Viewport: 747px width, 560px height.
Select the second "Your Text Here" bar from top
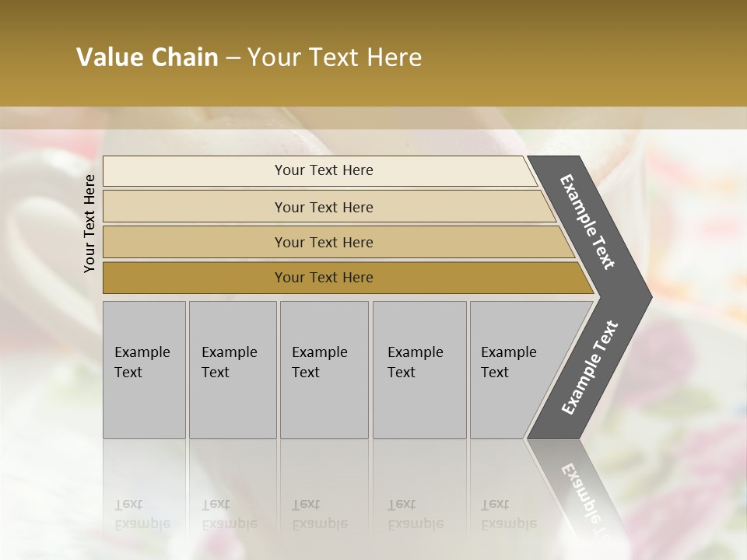[323, 207]
